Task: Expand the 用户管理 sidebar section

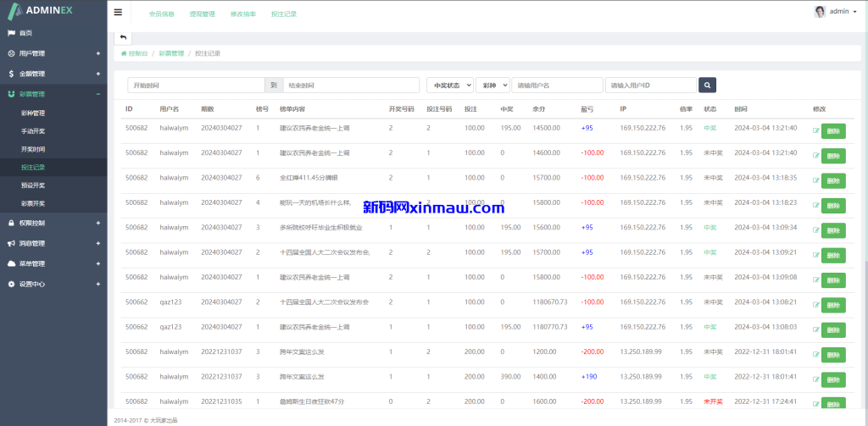Action: (x=53, y=53)
